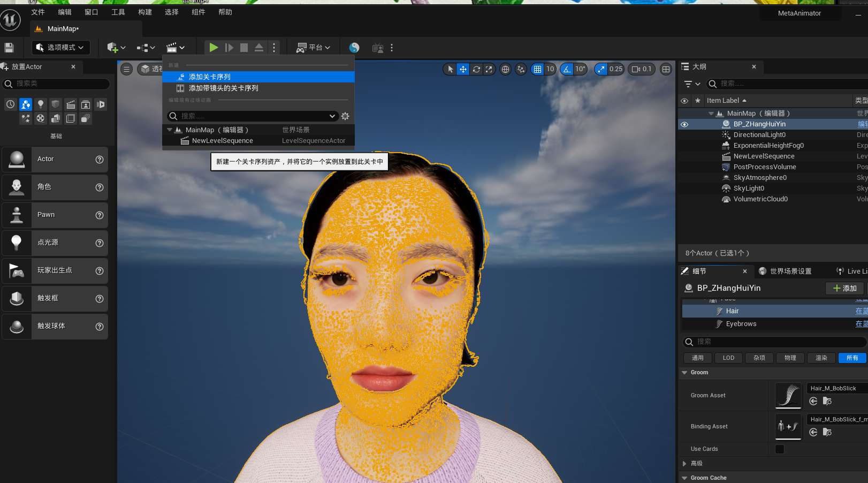Viewport: 868px width, 483px height.
Task: Open the add content cube-plus dropdown
Action: 116,48
